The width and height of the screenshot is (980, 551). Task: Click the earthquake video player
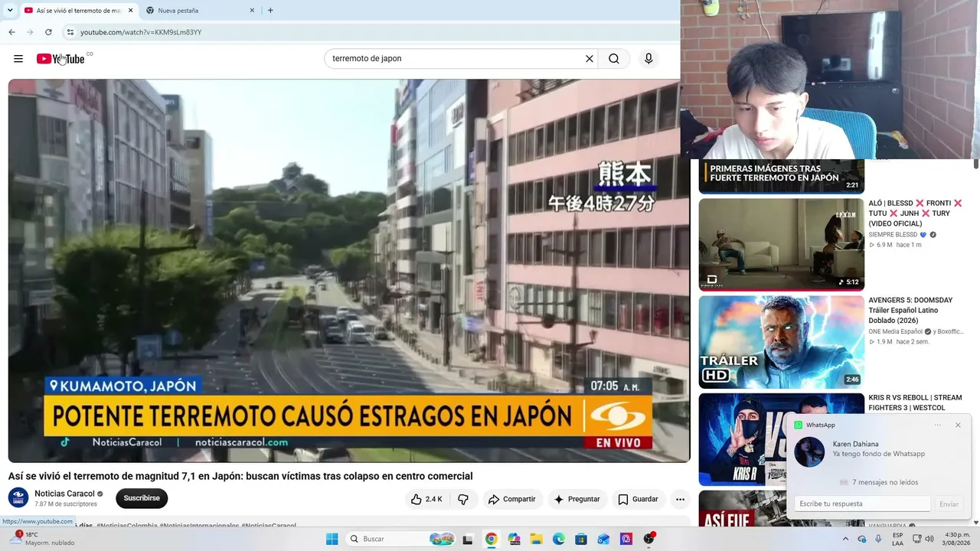349,270
